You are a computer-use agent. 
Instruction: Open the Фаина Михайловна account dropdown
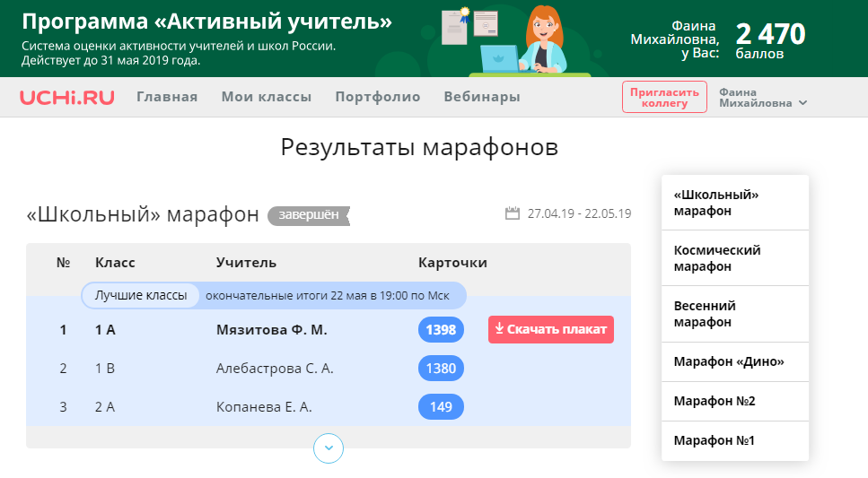click(x=763, y=98)
